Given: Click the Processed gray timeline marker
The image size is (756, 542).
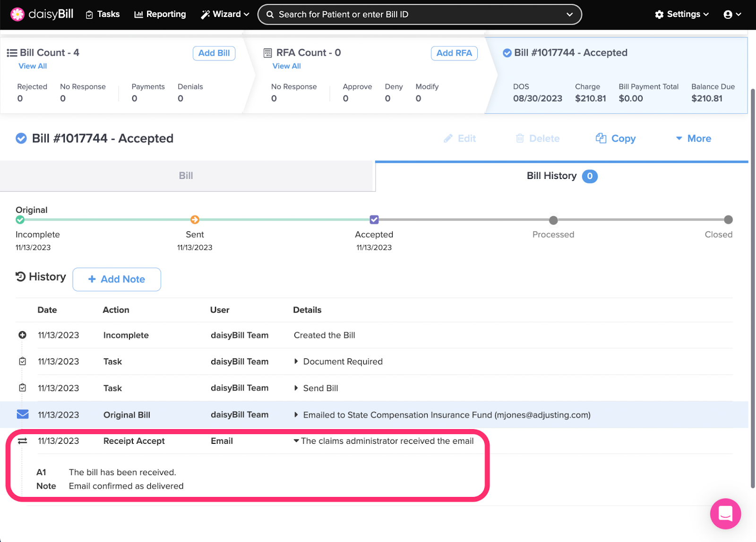Looking at the screenshot, I should pos(553,220).
